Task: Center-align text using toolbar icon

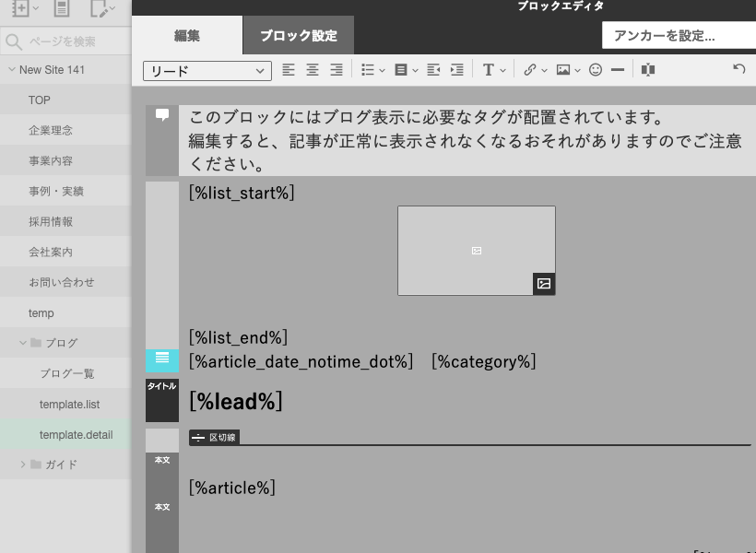Action: coord(313,70)
